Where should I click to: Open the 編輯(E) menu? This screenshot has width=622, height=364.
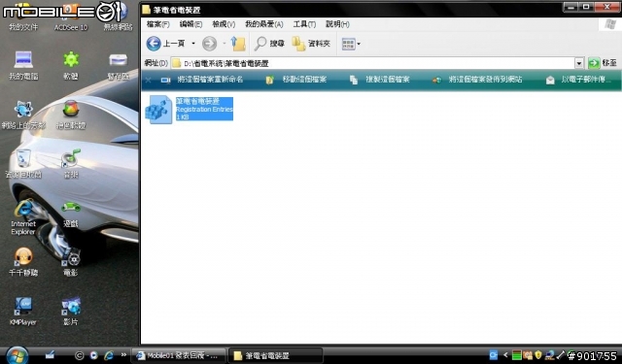click(190, 24)
